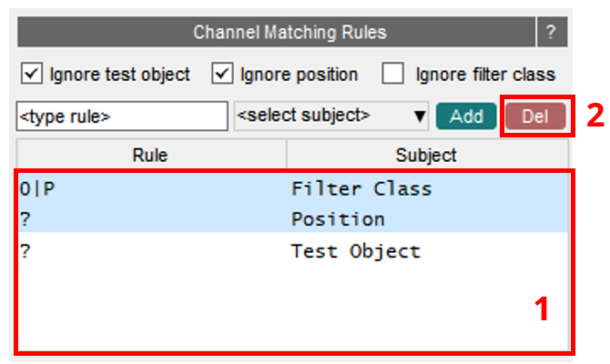The image size is (610, 364).
Task: Click the Filter Class subject cell
Action: 361,189
